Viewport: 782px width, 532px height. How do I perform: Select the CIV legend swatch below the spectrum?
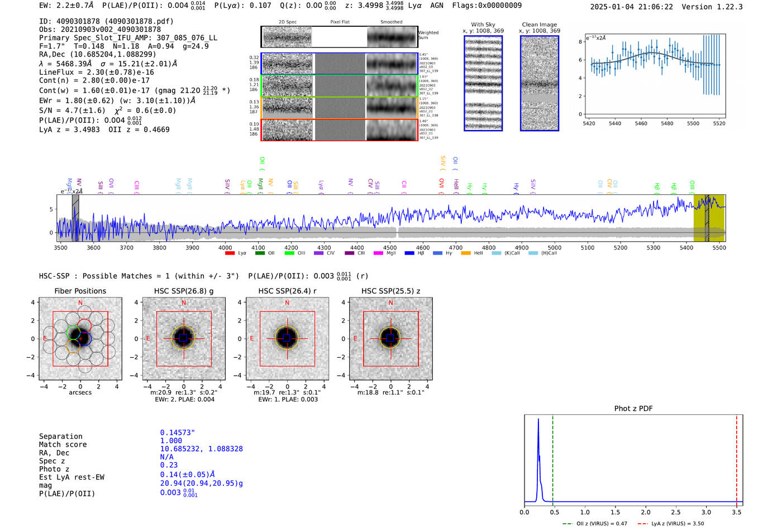(319, 253)
